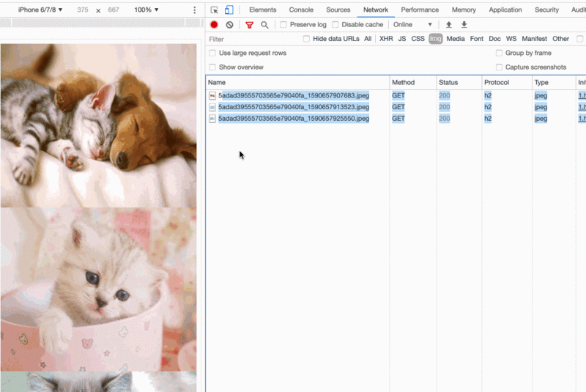
Task: Click initiator link of the 1590657907683.jpeg row
Action: 582,96
